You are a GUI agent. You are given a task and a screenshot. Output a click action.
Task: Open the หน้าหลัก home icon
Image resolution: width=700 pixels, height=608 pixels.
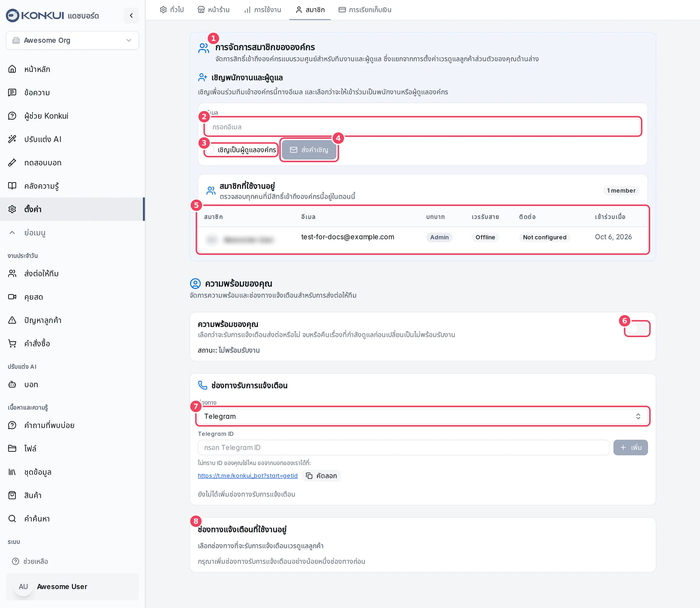(12, 69)
